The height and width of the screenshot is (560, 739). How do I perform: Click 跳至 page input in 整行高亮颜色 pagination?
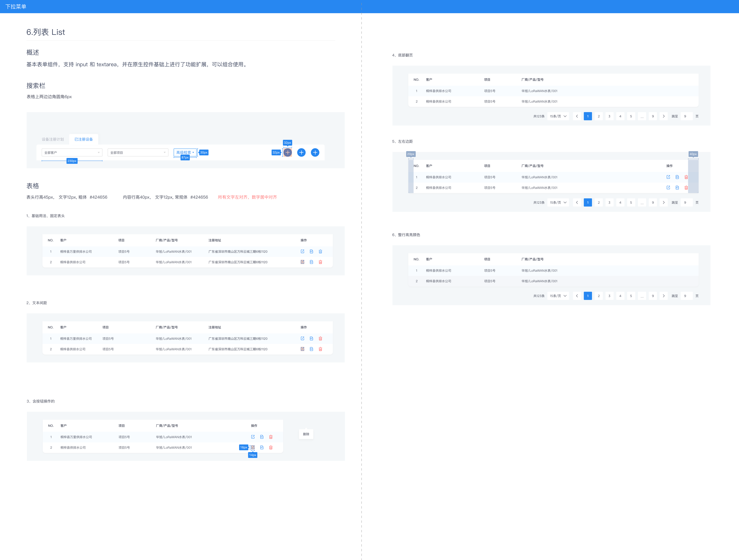687,296
